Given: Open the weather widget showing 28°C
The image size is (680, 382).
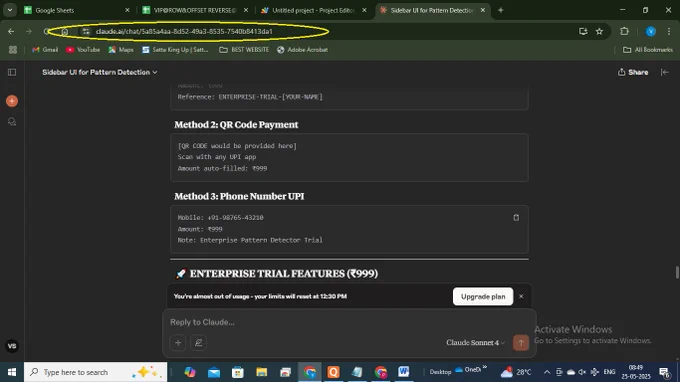Looking at the screenshot, I should point(516,372).
